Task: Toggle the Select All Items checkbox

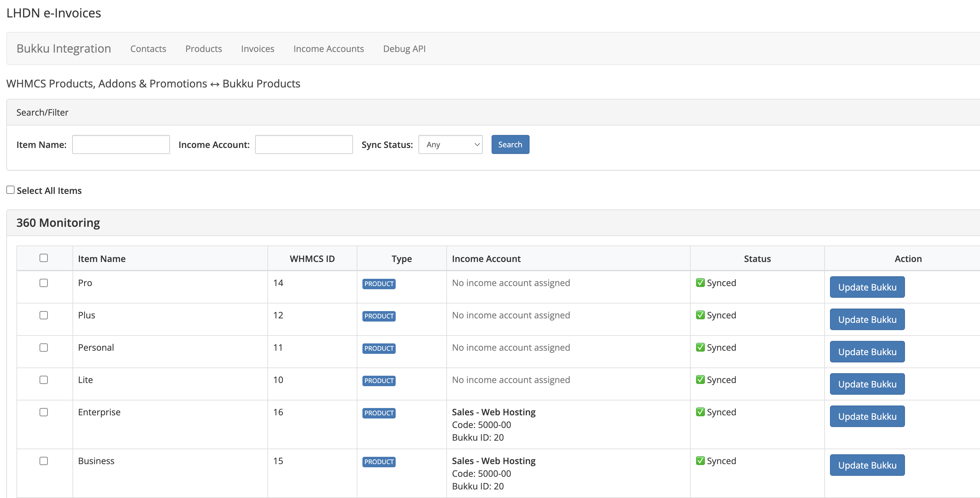Action: [11, 190]
